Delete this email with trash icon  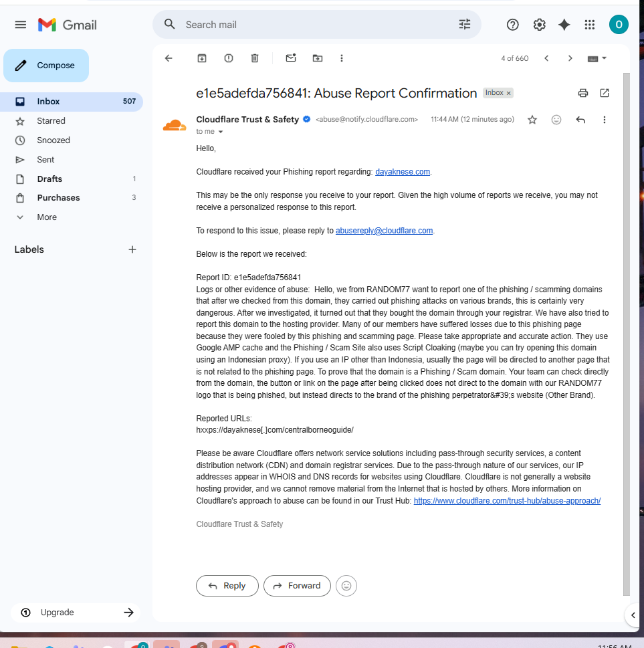click(x=255, y=58)
